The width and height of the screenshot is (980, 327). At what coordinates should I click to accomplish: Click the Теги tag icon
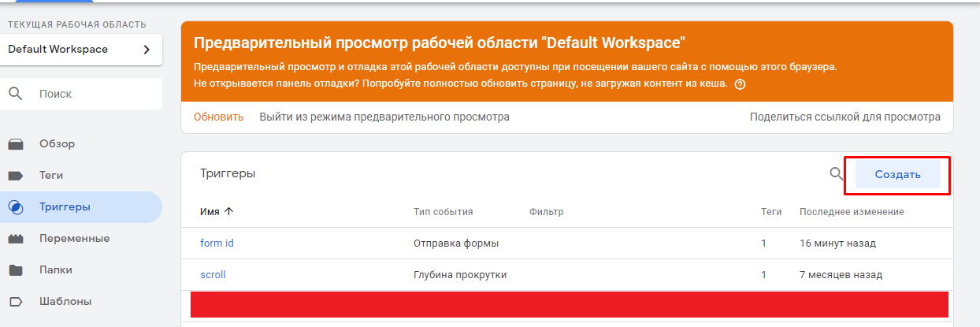pyautogui.click(x=16, y=176)
